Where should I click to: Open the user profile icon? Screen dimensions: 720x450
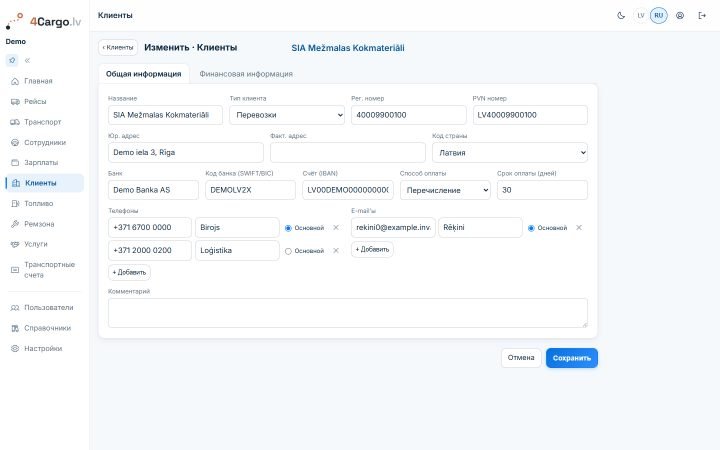680,16
